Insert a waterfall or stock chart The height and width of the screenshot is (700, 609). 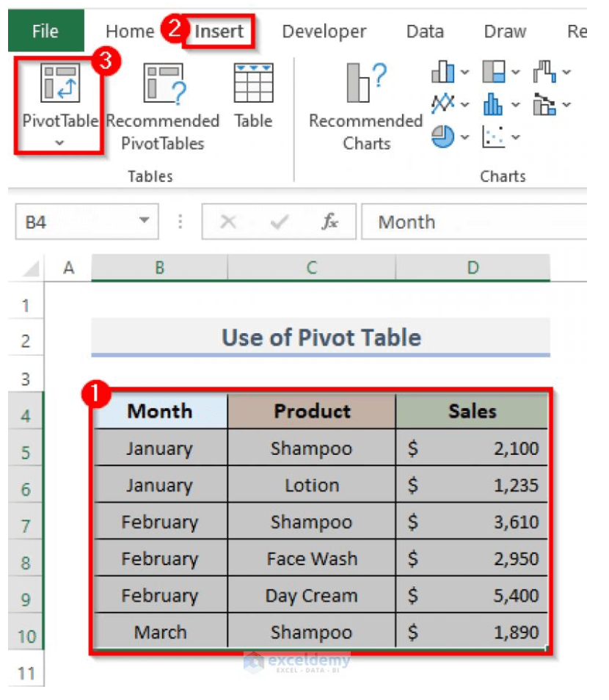[x=544, y=72]
